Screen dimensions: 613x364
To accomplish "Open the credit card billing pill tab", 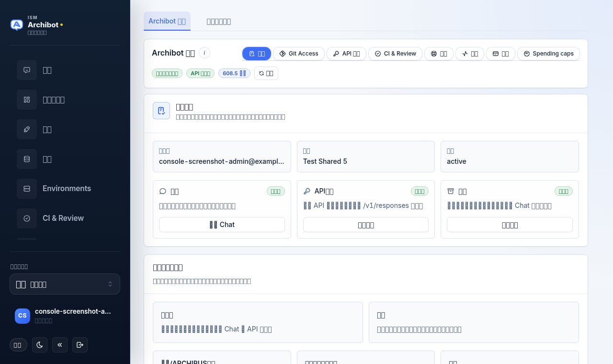I will point(500,54).
